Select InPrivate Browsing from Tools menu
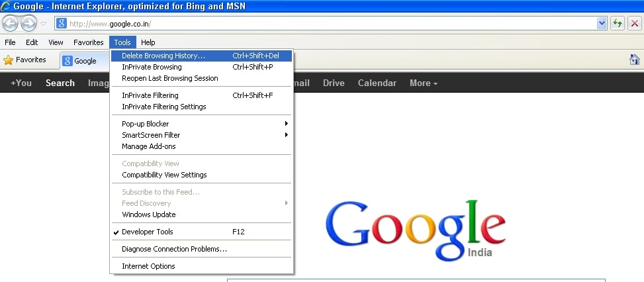This screenshot has width=644, height=282. pyautogui.click(x=201, y=67)
